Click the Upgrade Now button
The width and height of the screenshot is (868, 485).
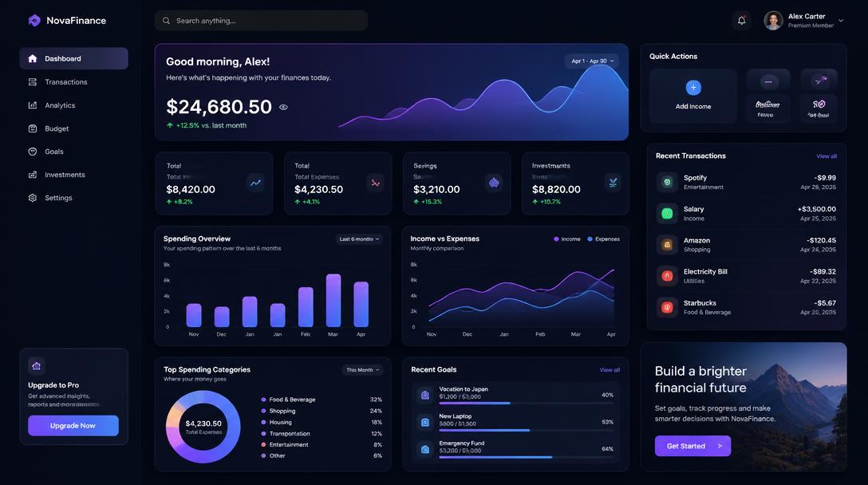point(73,426)
